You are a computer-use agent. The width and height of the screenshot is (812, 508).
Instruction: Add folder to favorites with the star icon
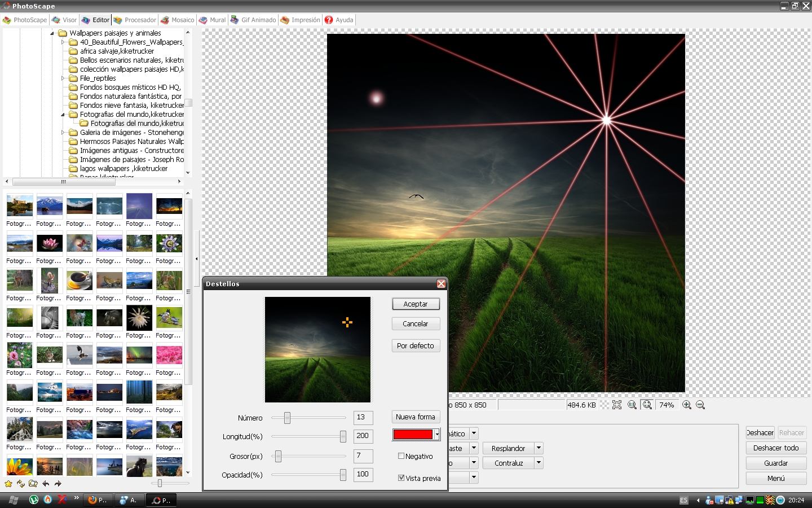(x=8, y=484)
